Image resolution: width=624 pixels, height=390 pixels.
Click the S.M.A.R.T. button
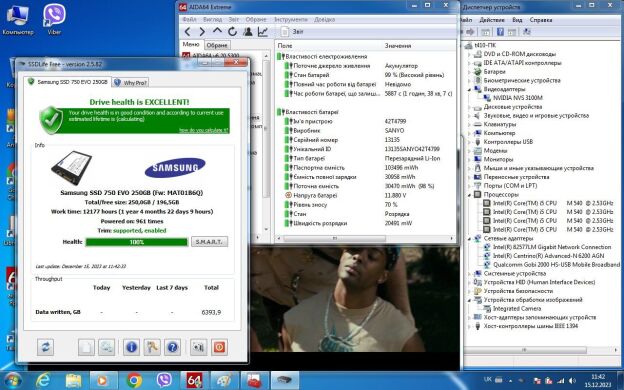point(209,242)
